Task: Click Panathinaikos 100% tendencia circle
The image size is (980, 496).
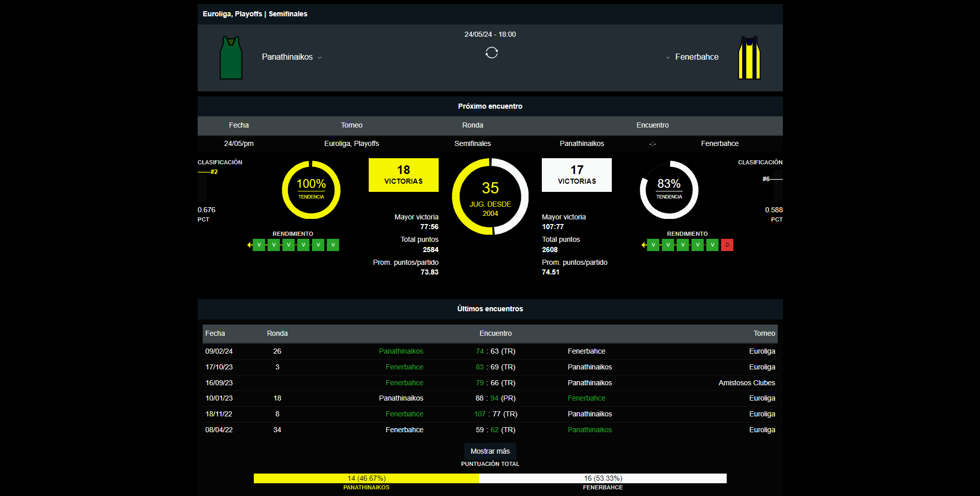Action: pos(311,189)
